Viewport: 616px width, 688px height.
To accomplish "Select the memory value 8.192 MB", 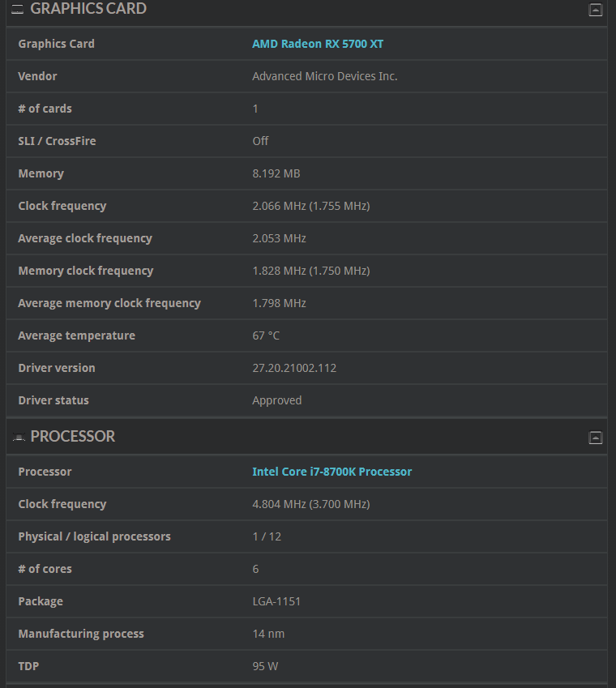I will click(276, 173).
